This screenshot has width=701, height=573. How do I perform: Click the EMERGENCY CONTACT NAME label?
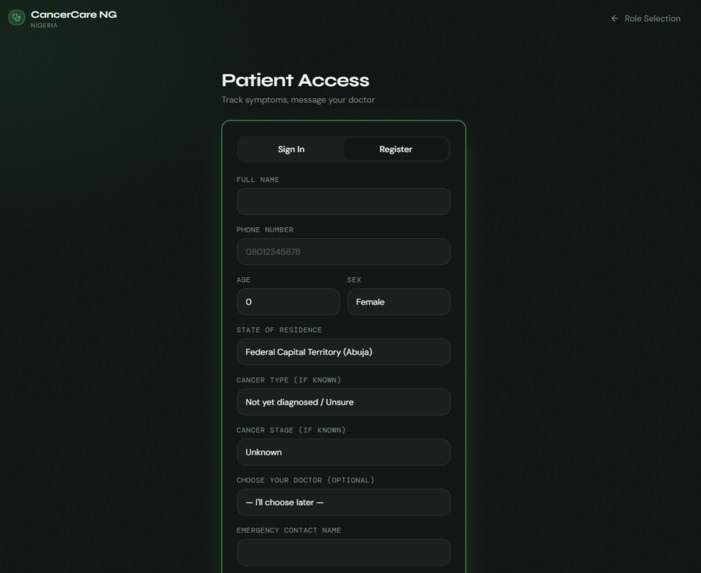coord(288,530)
